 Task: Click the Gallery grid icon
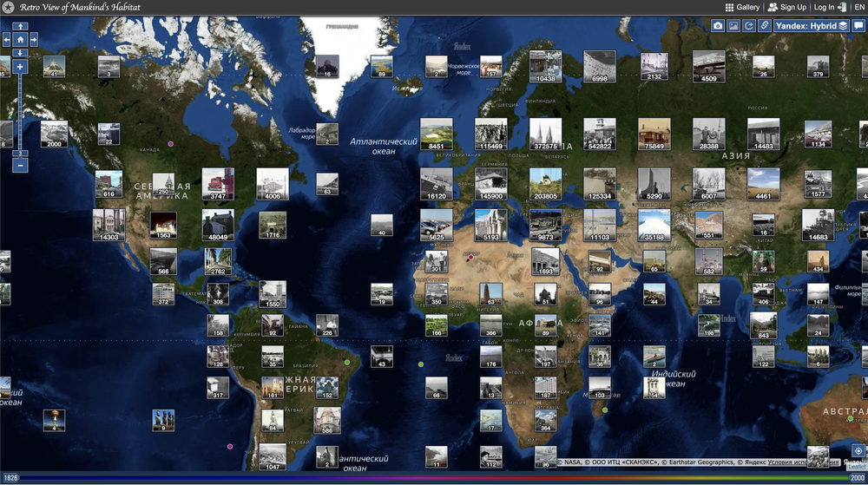pyautogui.click(x=729, y=7)
